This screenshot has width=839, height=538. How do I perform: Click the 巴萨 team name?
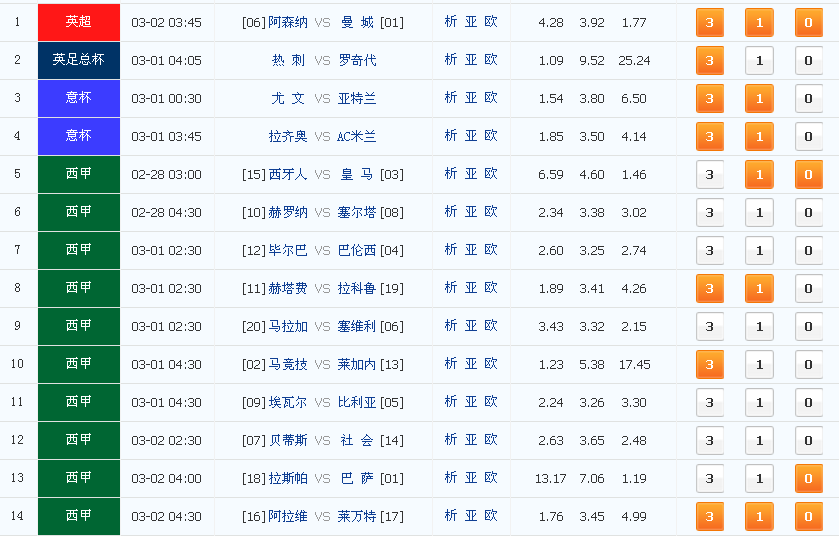[x=357, y=478]
